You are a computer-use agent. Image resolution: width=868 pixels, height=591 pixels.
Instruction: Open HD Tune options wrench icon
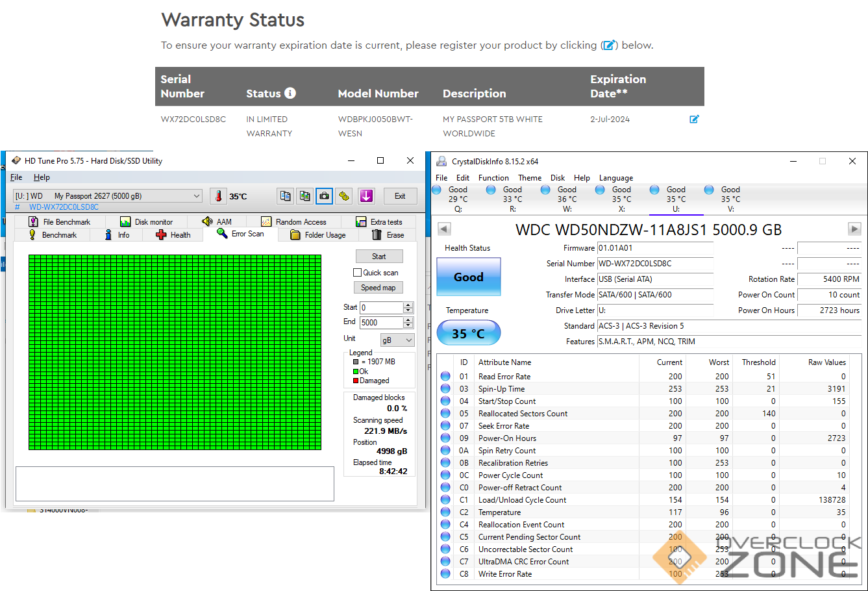[x=344, y=196]
